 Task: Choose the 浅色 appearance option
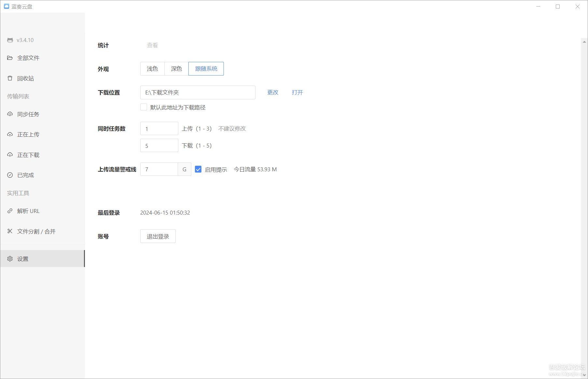tap(152, 69)
